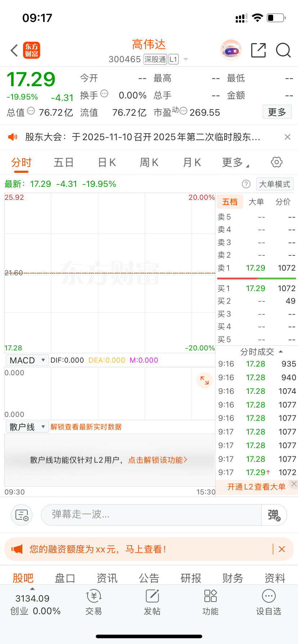Tap the share export icon
Screen dimensions: 298x644
click(x=258, y=50)
